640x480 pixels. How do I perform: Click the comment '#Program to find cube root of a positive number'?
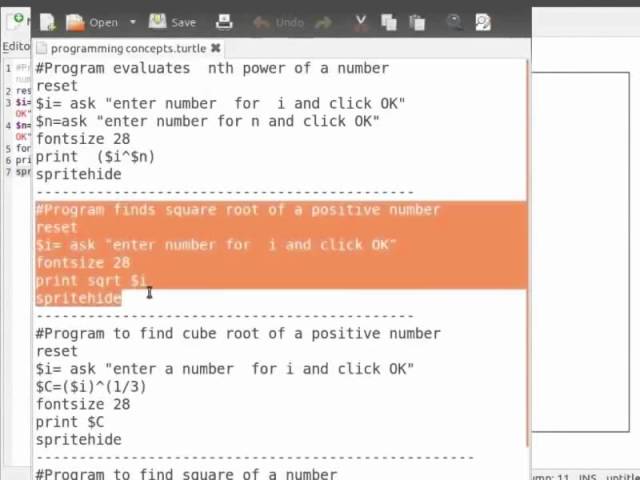click(x=238, y=334)
